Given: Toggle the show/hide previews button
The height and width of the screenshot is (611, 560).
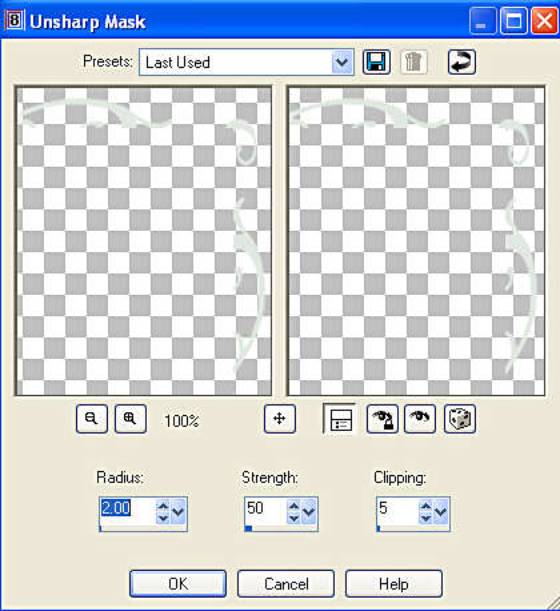Looking at the screenshot, I should point(339,419).
